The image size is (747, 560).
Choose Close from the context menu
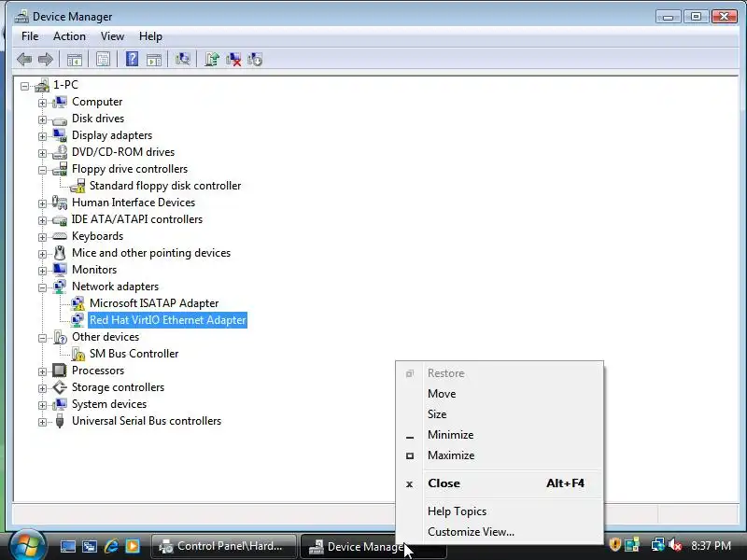click(x=500, y=483)
